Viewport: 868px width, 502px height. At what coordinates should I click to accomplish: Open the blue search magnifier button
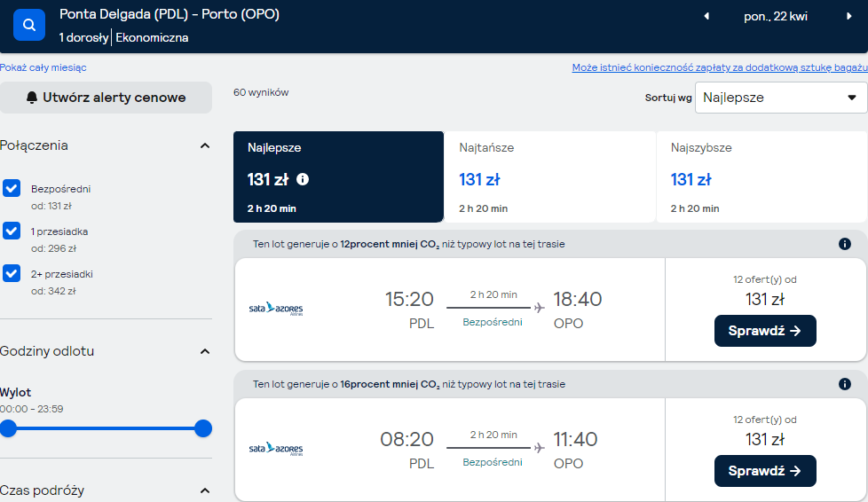pyautogui.click(x=29, y=25)
